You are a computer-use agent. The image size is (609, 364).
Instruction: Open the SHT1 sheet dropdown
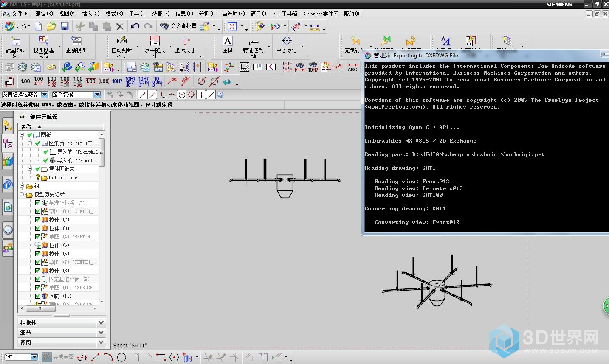(34, 357)
